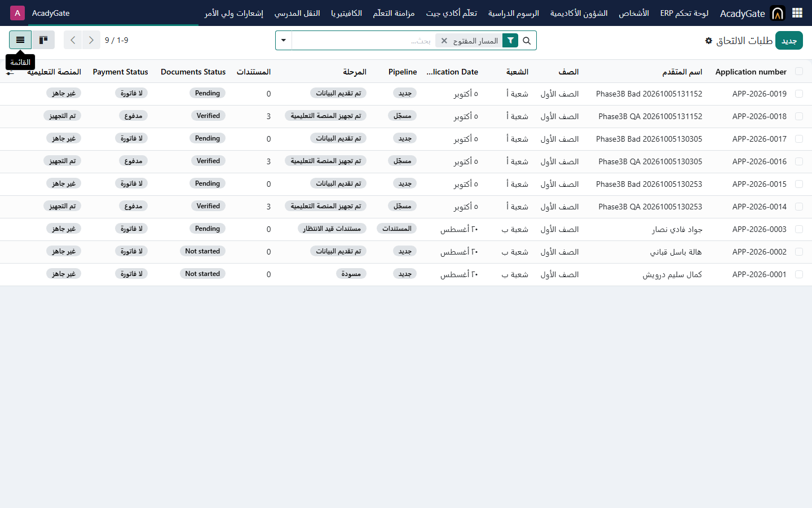The image size is (812, 508).
Task: Click the 1-9 / 9 pager counter
Action: (117, 40)
